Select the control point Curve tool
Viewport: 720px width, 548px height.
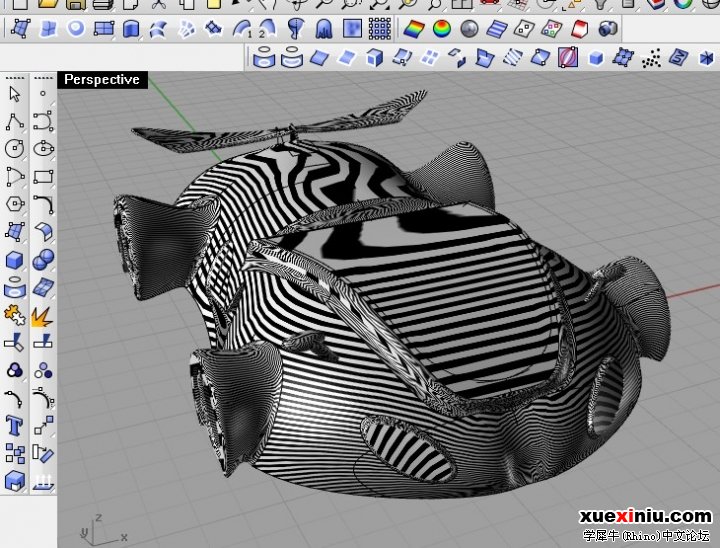coord(43,121)
